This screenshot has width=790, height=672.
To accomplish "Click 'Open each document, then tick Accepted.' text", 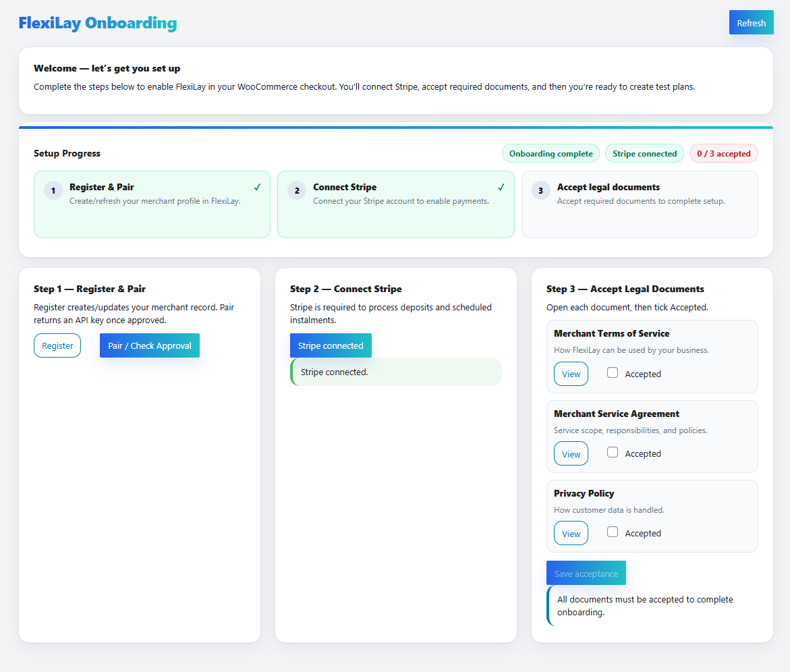I will coord(627,307).
